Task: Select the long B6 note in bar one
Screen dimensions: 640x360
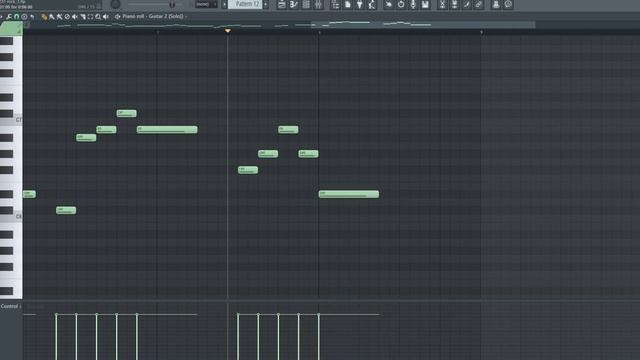Action: [x=167, y=129]
